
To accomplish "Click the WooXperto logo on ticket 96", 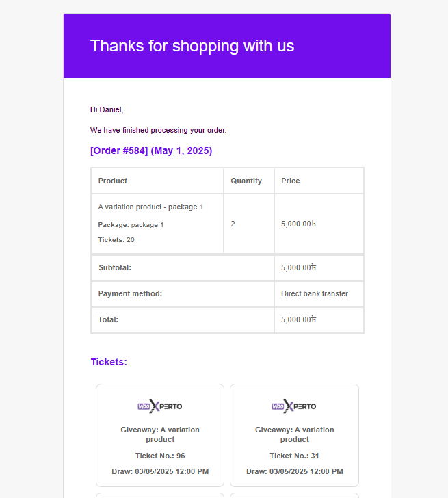I will (160, 406).
